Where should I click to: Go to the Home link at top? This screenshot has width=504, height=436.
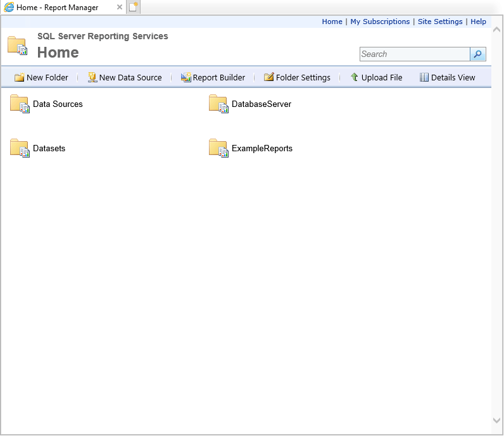pos(332,22)
